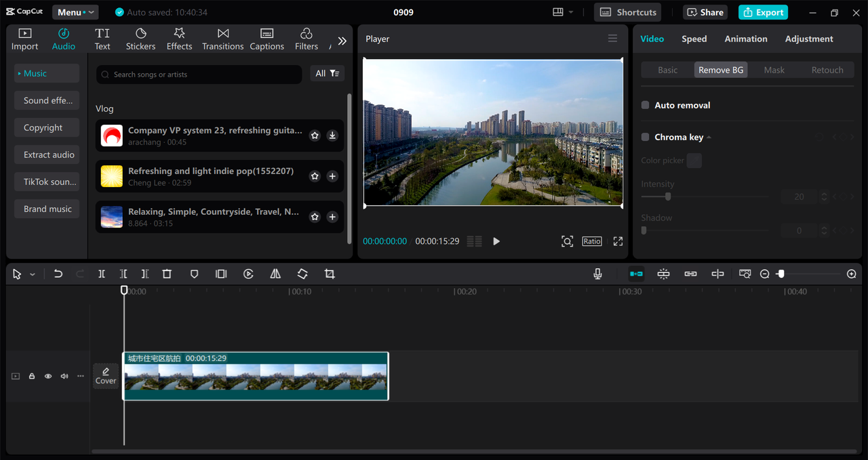Click the Share button
The width and height of the screenshot is (868, 460).
[x=705, y=12]
